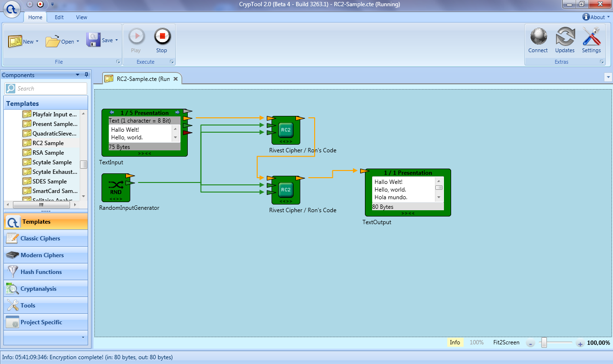
Task: Click the Open folder icon
Action: coord(53,41)
